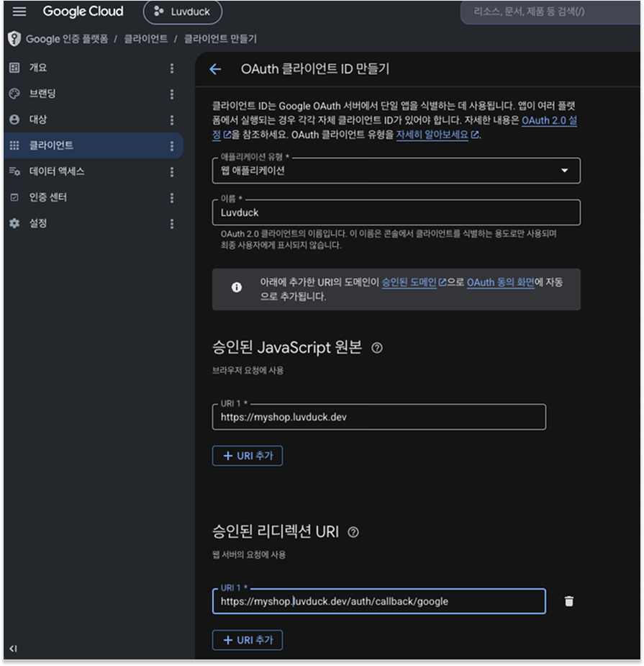The height and width of the screenshot is (666, 644).
Task: Open 설정 in sidebar
Action: [x=94, y=223]
